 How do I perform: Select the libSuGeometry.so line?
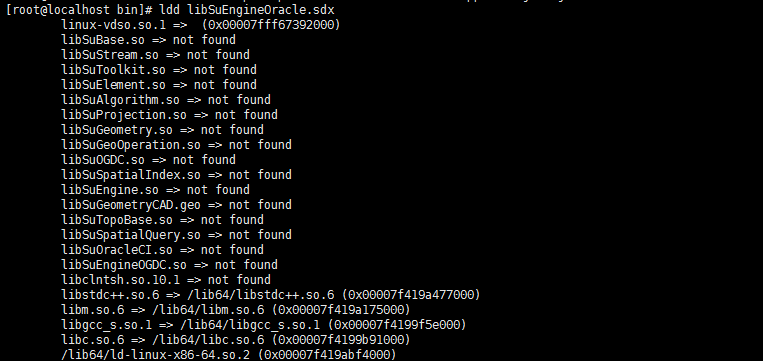click(162, 130)
